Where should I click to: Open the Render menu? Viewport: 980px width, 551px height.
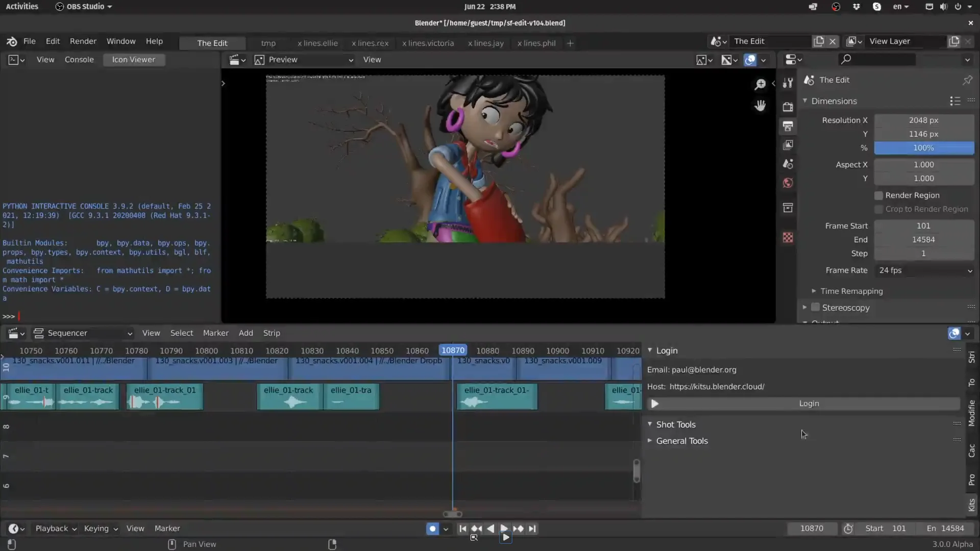click(83, 41)
